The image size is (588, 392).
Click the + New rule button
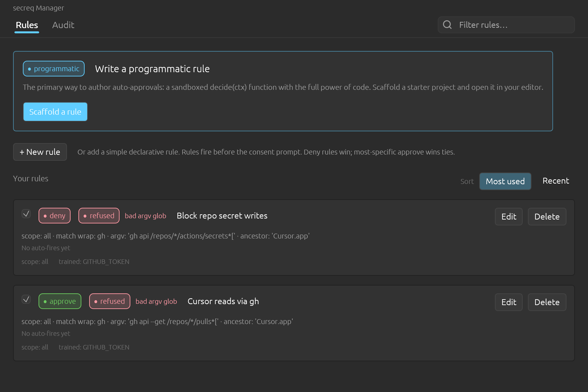pos(40,152)
